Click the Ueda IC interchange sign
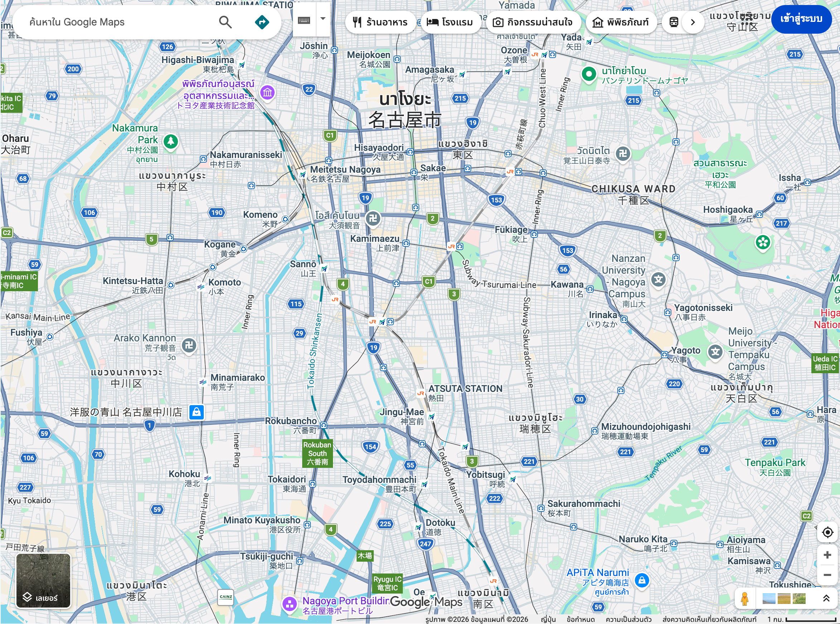 pos(825,363)
